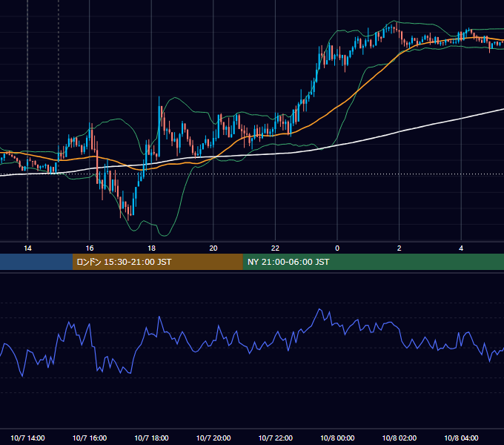Viewport: 504px width, 445px height.
Task: Click the '18' hour label on the price chart axis
Action: 151,248
